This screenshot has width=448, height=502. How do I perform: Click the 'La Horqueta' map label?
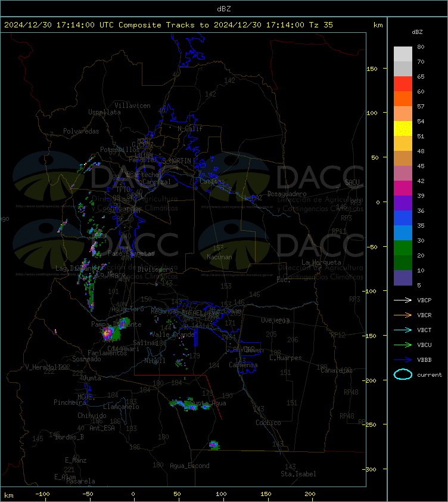tap(321, 262)
